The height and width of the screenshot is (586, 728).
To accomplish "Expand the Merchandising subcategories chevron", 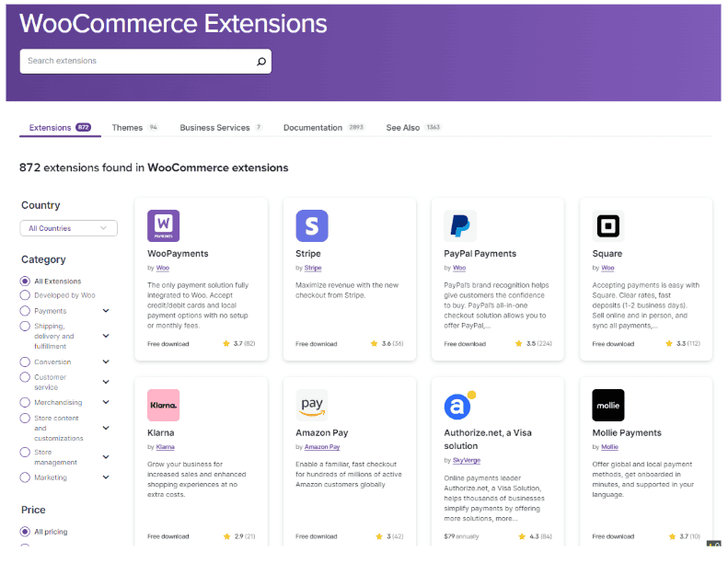I will click(106, 402).
